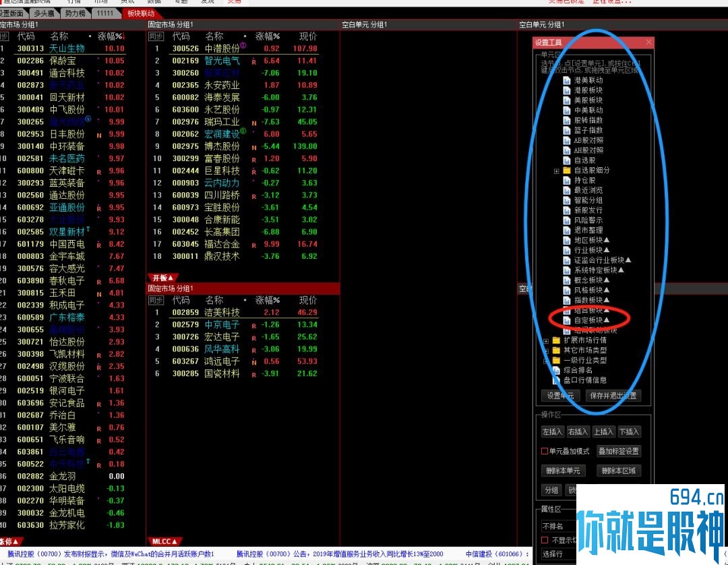728x565 pixels.
Task: Select the 证监会行业板块 node icon
Action: tap(567, 260)
